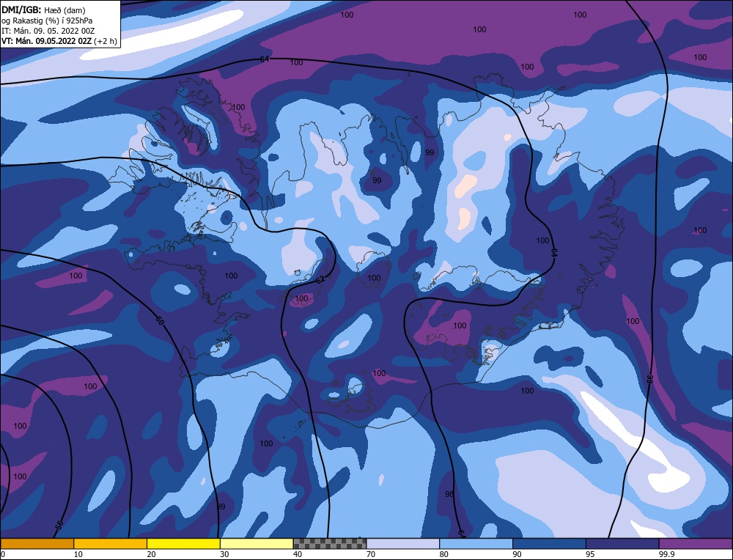Click the 'DMI/IGB: Hæð (dam)' title line
The height and width of the screenshot is (560, 733).
pos(43,10)
